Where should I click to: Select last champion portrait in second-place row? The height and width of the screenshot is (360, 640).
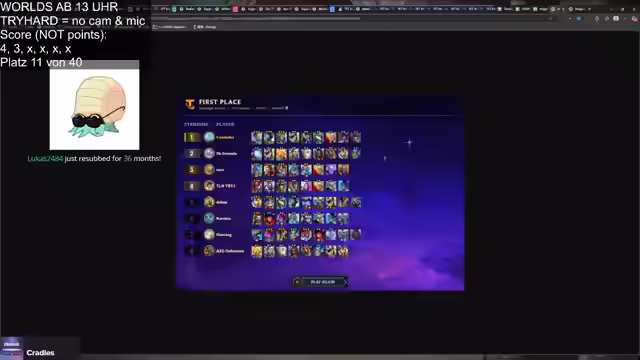pos(356,153)
